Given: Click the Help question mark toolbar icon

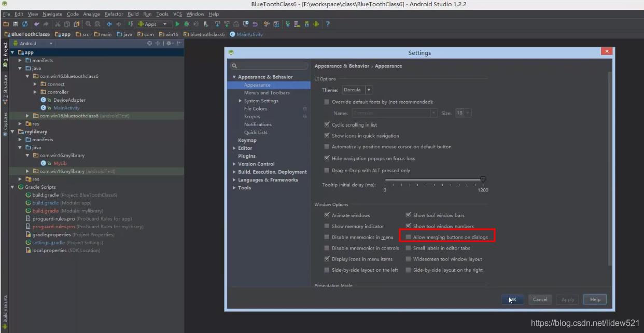Looking at the screenshot, I should click(x=328, y=24).
